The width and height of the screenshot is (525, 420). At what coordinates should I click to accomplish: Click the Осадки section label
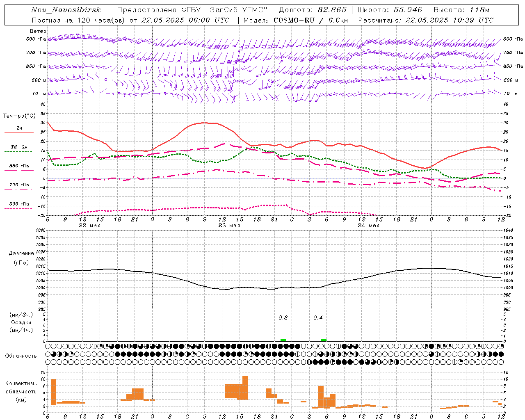(x=21, y=322)
